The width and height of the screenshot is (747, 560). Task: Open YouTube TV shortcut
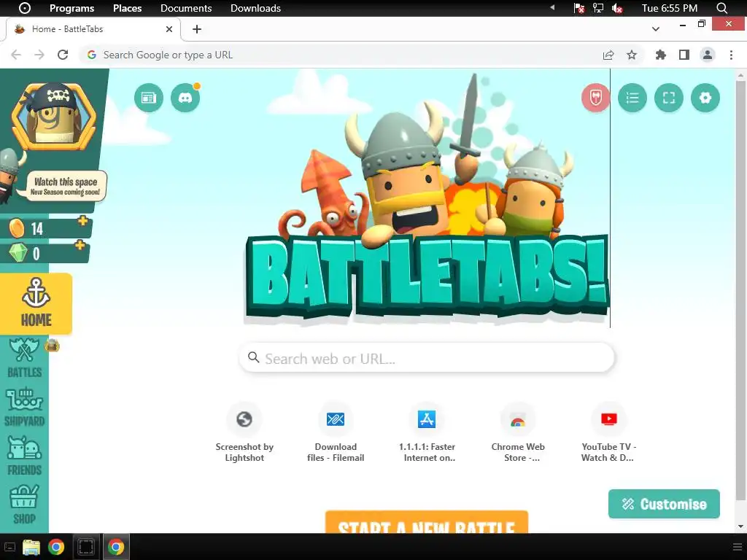pos(609,432)
